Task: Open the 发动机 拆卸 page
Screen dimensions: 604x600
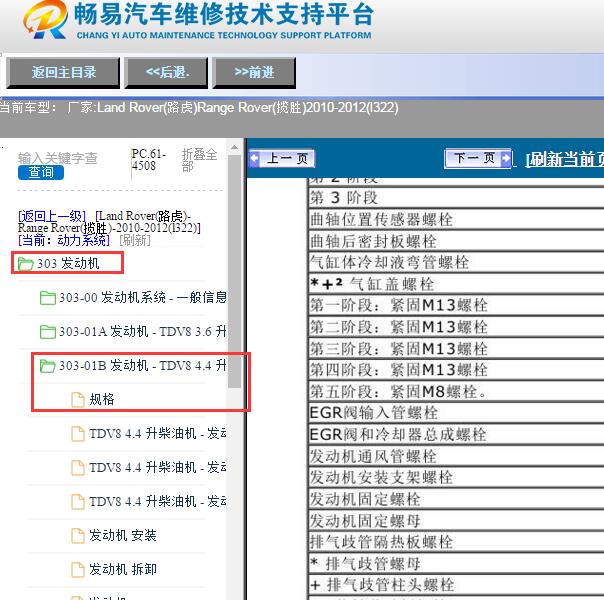Action: [x=122, y=569]
